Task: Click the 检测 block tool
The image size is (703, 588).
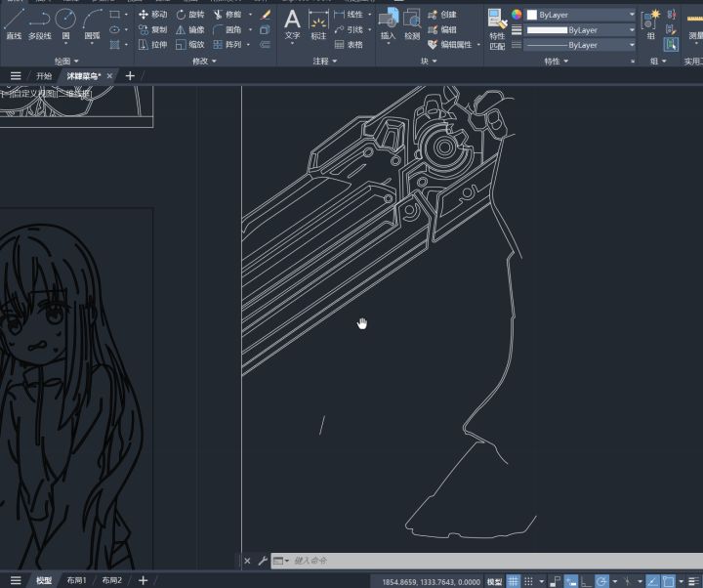Action: coord(412,24)
